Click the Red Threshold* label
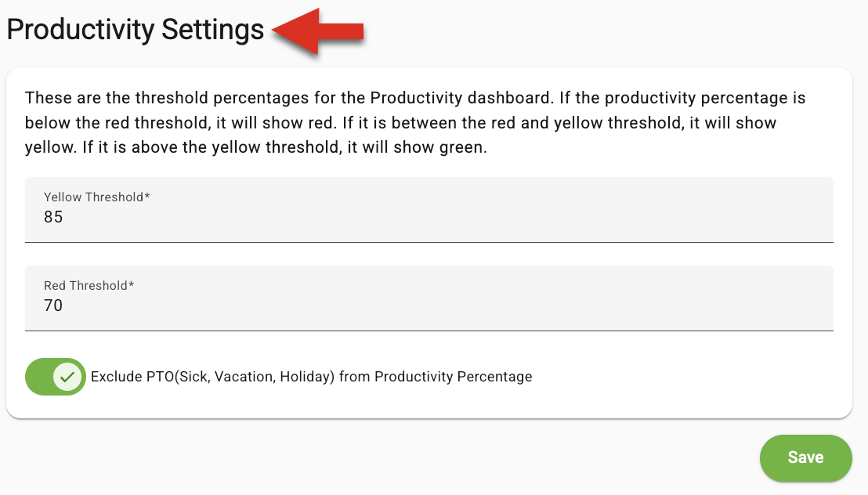Screen dimensions: 868x495 point(89,286)
